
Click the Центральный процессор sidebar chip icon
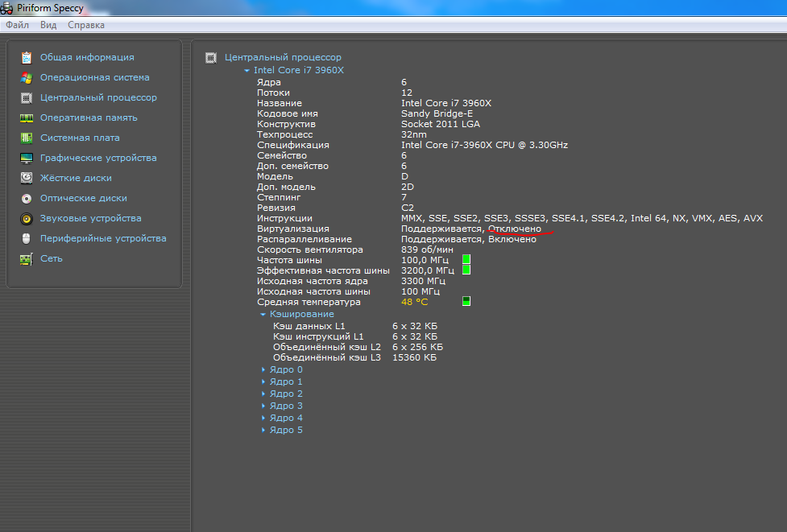(x=27, y=97)
